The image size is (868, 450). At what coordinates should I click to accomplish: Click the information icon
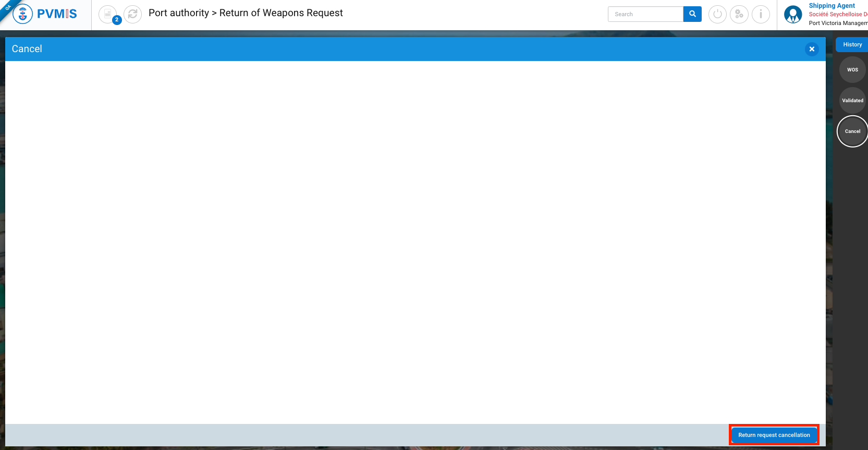pos(761,14)
